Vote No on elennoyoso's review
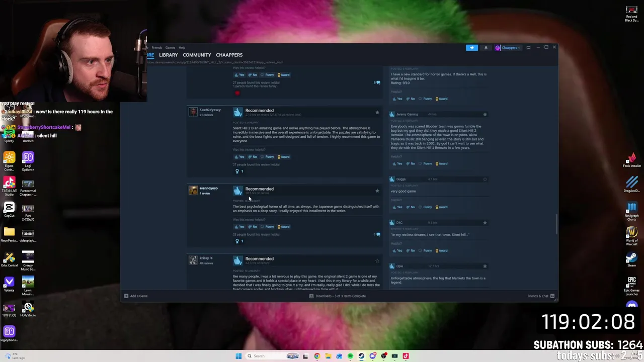 click(253, 227)
